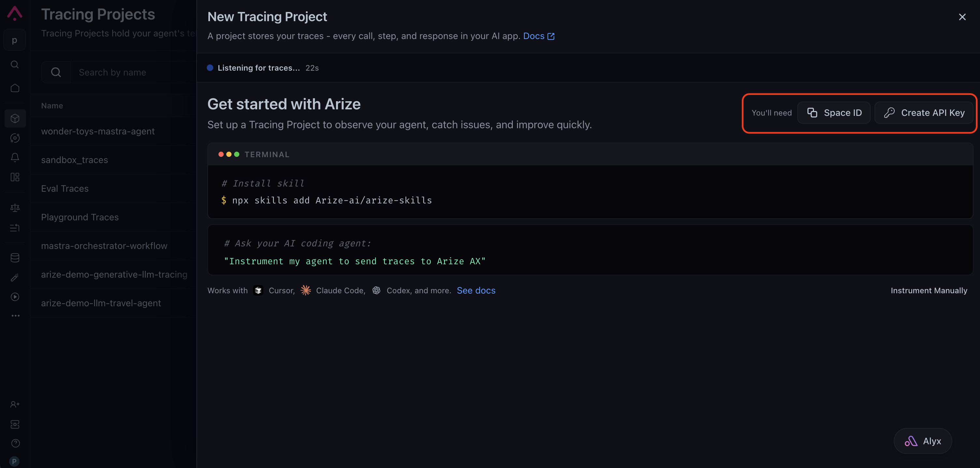
Task: Open the user profile avatar "P"
Action: pyautogui.click(x=14, y=461)
